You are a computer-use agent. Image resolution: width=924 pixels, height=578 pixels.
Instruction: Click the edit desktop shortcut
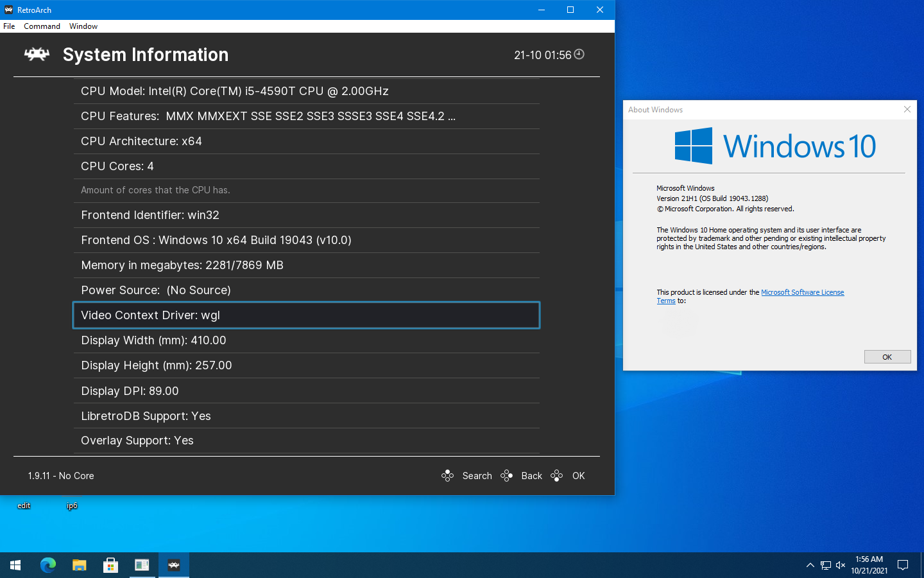[x=24, y=505]
